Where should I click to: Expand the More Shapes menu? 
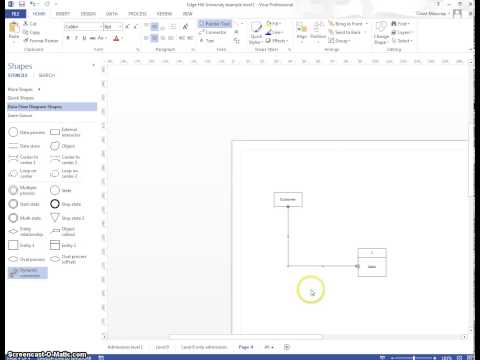click(24, 89)
